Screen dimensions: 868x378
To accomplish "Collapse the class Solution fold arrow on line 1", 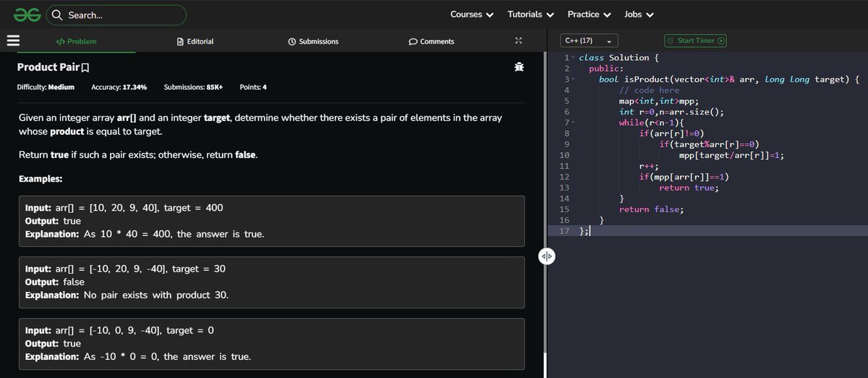I will pos(572,57).
